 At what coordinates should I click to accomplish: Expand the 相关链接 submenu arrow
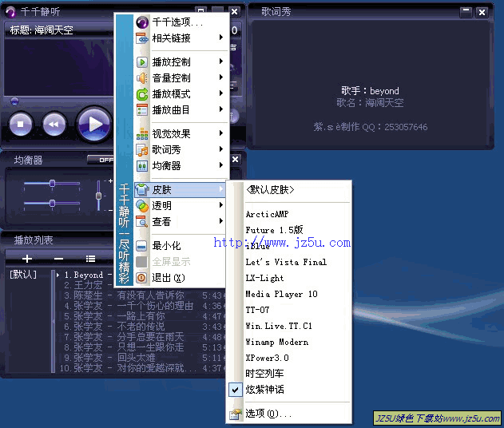[220, 38]
